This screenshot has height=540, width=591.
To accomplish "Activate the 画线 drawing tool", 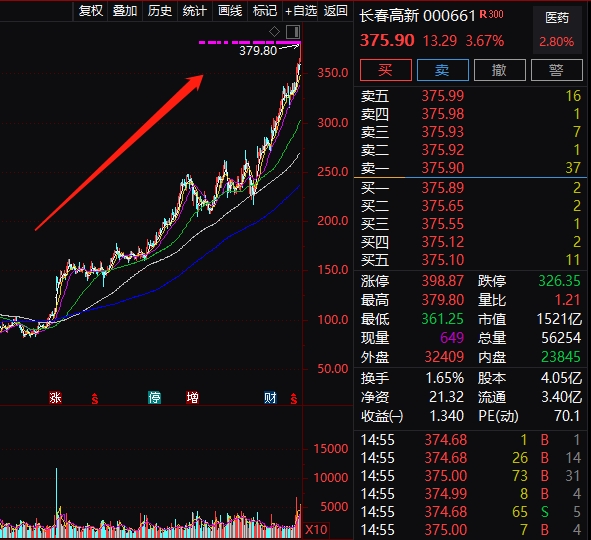I will (x=230, y=11).
